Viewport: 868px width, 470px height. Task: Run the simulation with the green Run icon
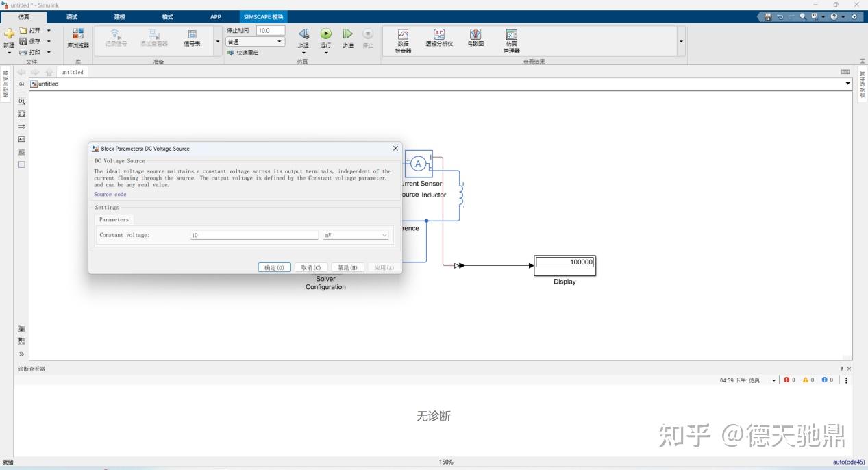pos(325,33)
